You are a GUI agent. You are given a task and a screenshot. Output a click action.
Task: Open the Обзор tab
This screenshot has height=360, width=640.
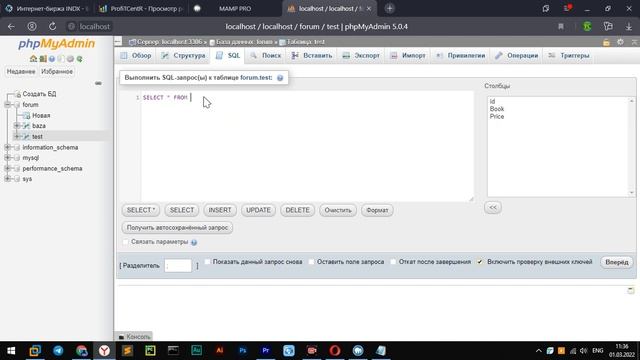coord(136,56)
